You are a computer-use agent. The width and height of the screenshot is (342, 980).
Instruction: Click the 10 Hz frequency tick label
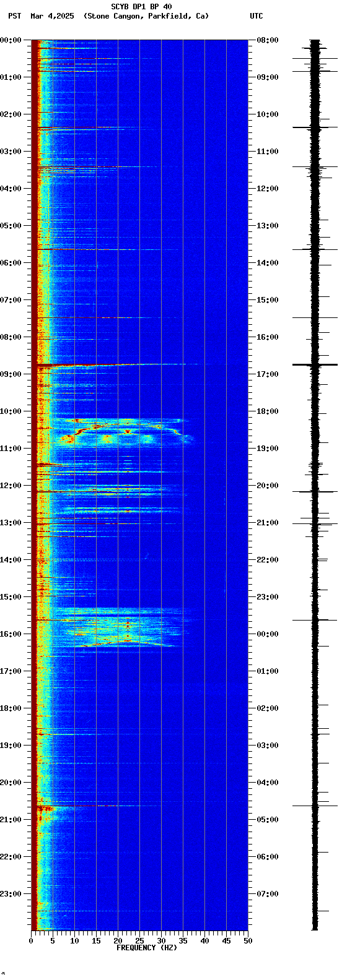(x=74, y=941)
